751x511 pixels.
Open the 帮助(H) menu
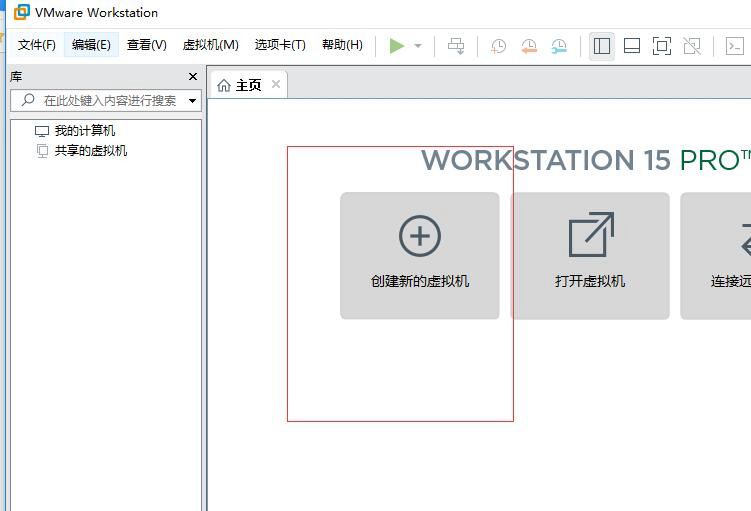tap(342, 45)
